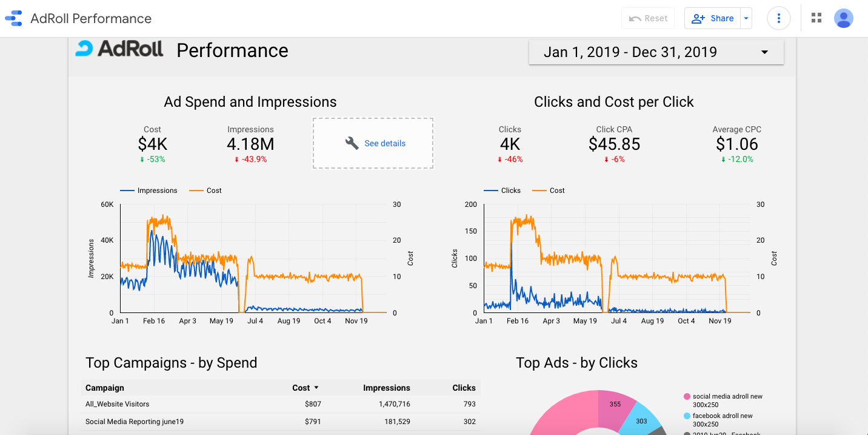Click the 4K Clicks scorecard value
868x435 pixels.
click(x=510, y=144)
